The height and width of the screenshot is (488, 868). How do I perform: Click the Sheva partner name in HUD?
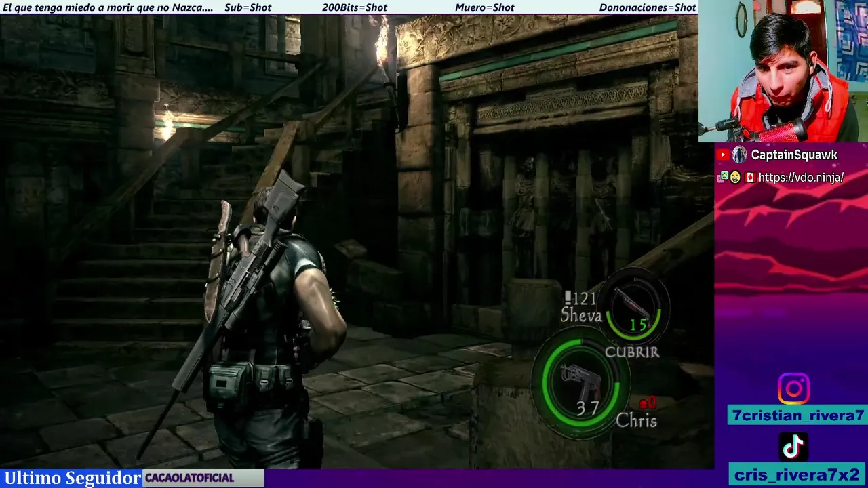pos(581,315)
